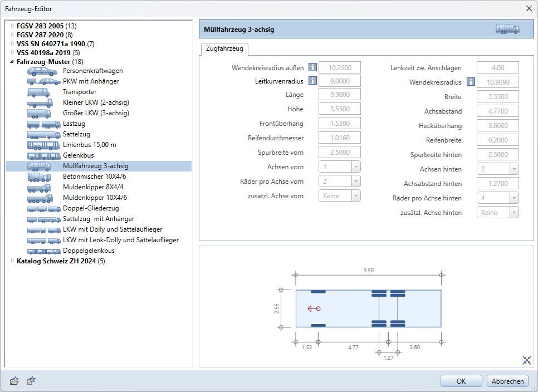Select the Linienbus 15,00 m bus icon
The width and height of the screenshot is (538, 392).
(43, 145)
